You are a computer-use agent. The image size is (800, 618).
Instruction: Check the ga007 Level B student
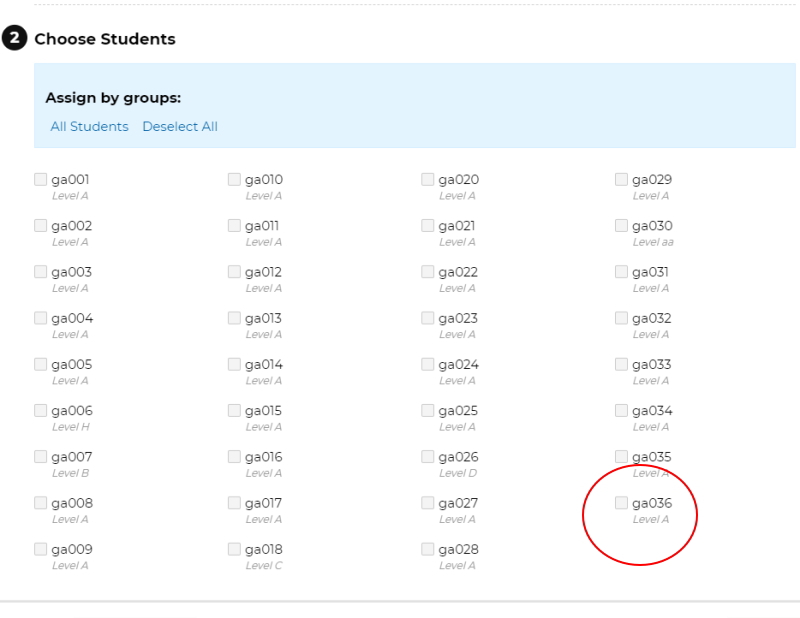point(40,457)
